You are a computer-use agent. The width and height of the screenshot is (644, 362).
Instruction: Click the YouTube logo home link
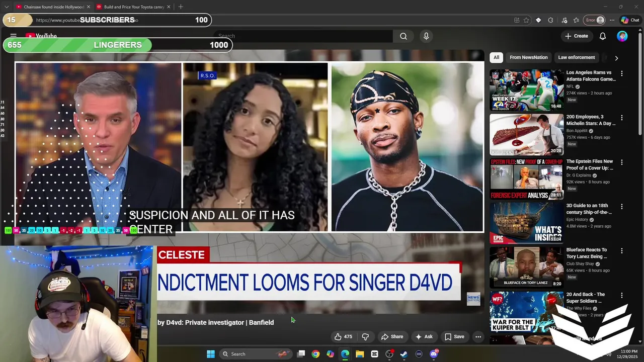(41, 36)
